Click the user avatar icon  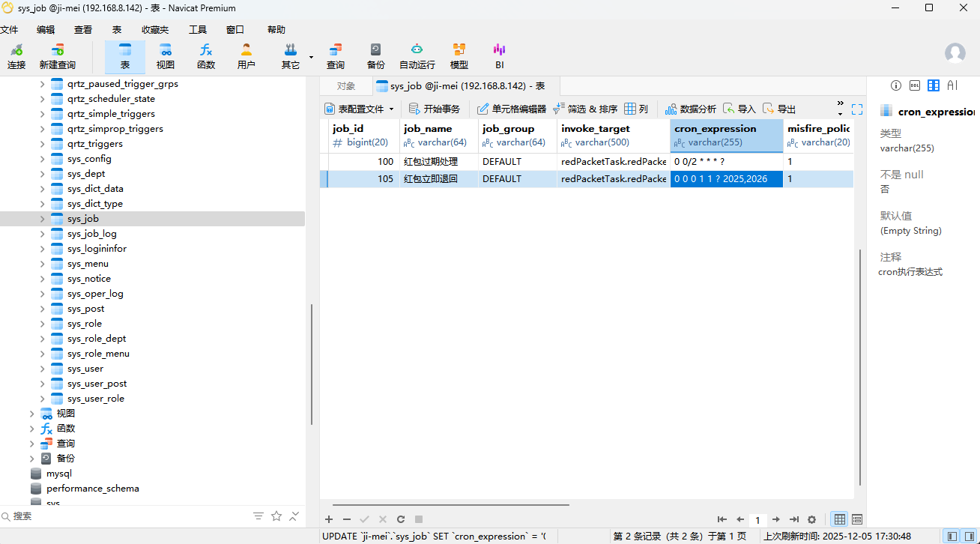click(x=955, y=53)
